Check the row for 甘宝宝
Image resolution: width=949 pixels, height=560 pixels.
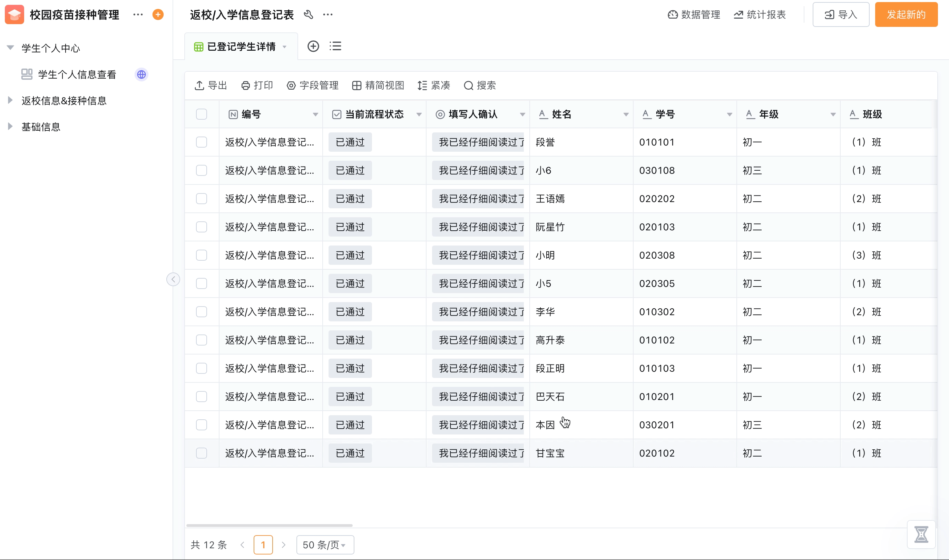[201, 453]
